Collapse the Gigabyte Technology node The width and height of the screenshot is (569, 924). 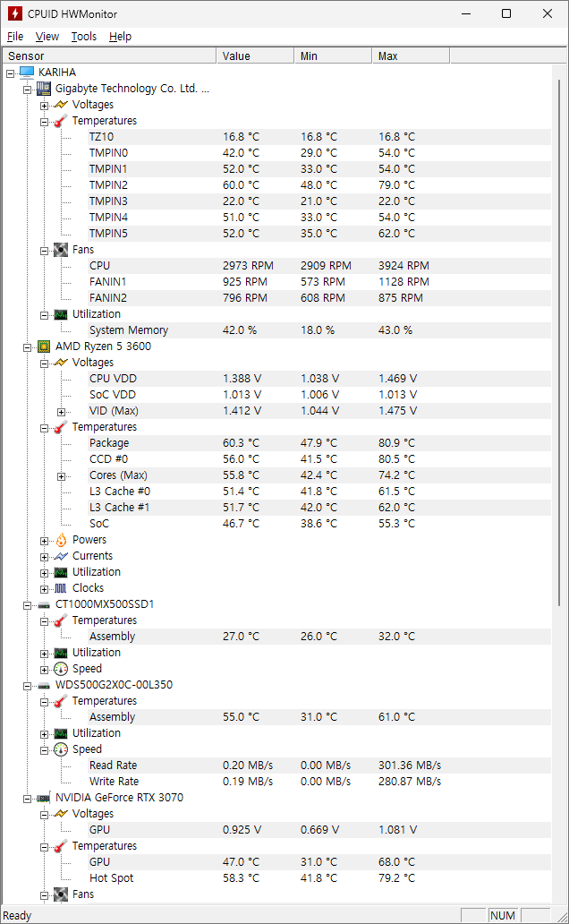[27, 90]
